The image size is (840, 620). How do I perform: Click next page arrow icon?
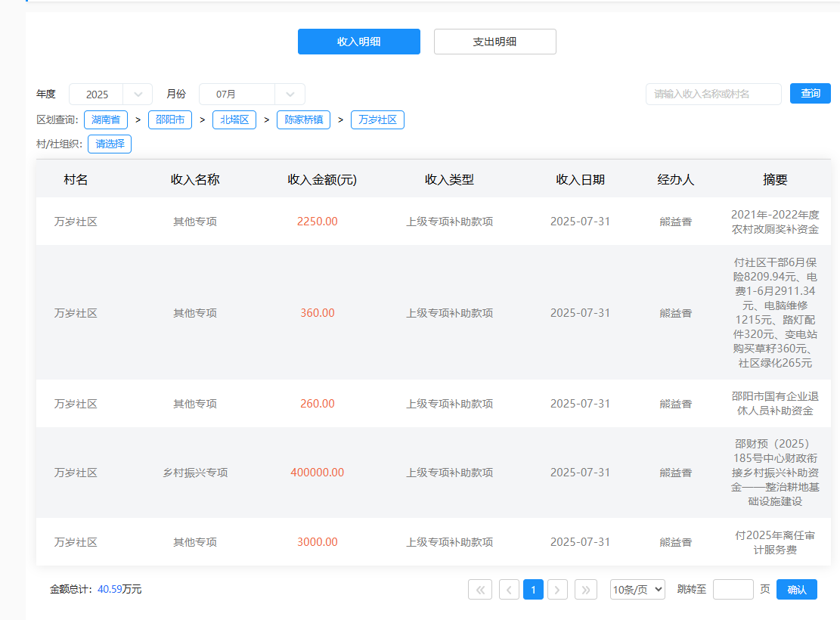pos(557,590)
